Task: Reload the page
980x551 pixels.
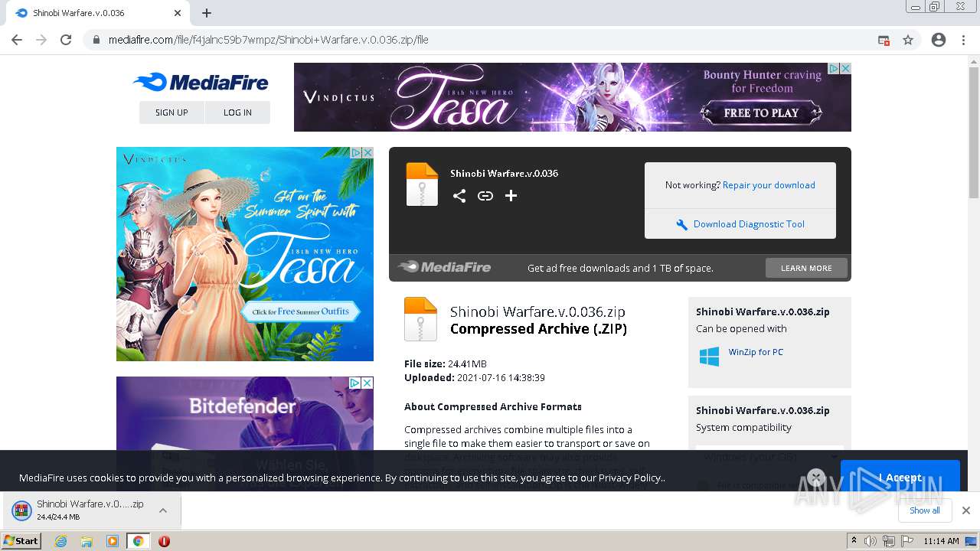Action: (66, 40)
